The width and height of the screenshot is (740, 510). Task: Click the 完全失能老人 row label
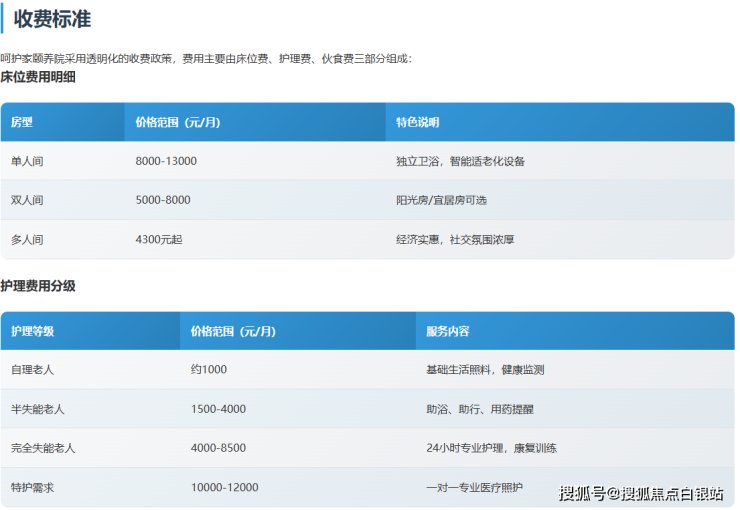pyautogui.click(x=43, y=448)
